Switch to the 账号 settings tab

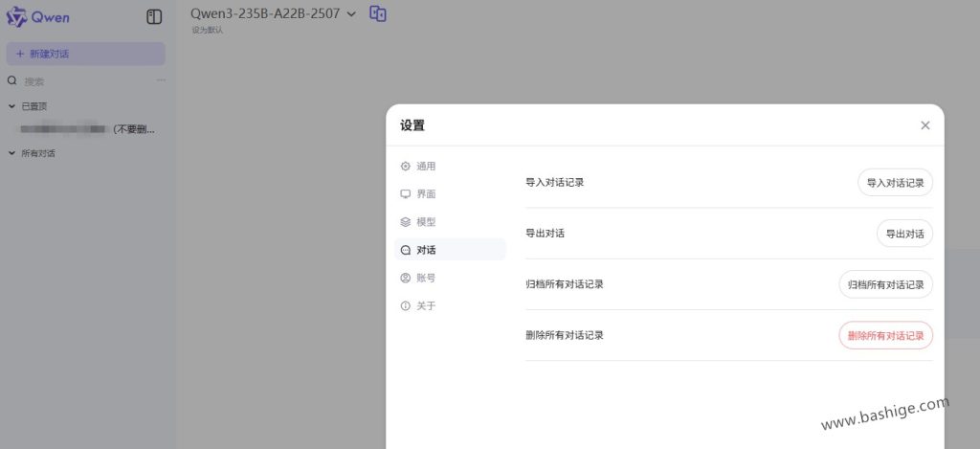point(450,278)
